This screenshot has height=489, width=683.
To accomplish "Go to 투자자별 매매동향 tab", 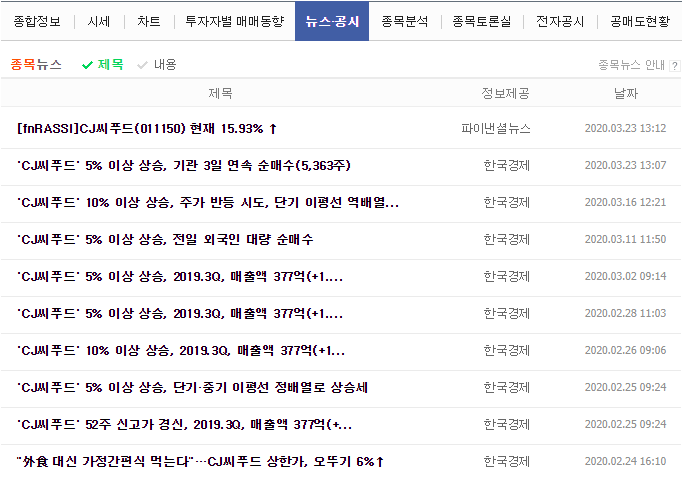I will click(235, 21).
